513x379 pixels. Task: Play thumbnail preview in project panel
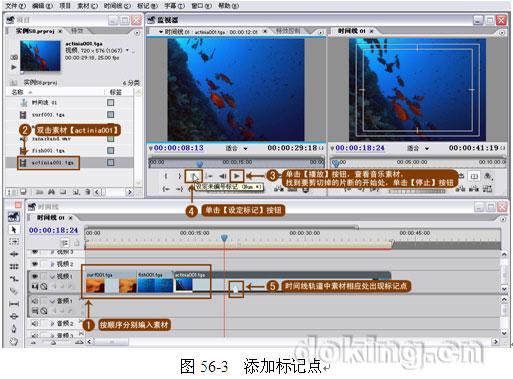coord(13,67)
